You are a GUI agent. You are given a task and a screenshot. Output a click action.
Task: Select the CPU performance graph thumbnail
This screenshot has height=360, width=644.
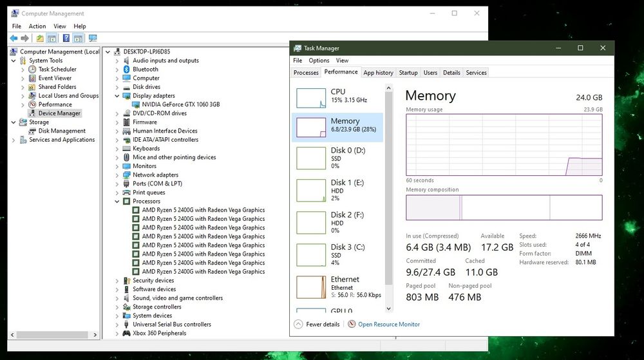tap(311, 98)
